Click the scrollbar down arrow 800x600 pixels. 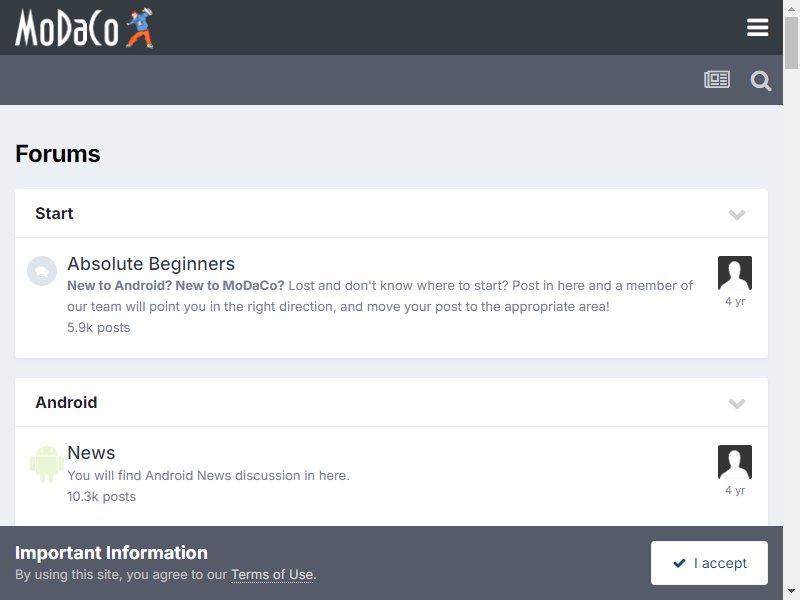click(791, 592)
